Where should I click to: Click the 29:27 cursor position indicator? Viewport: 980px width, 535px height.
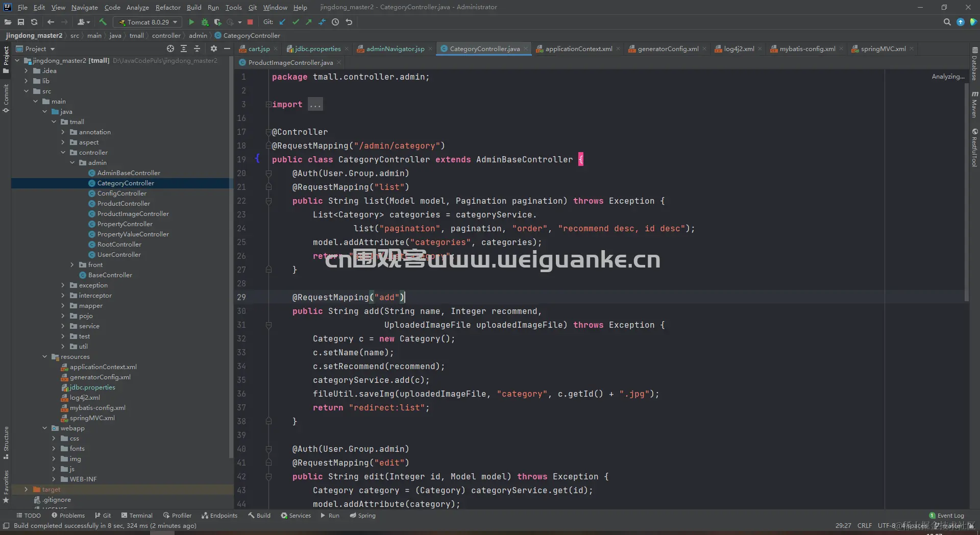pos(843,525)
